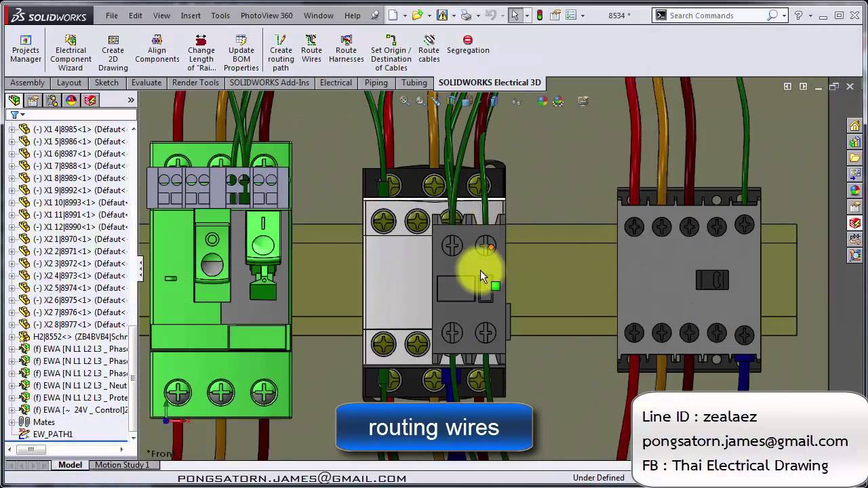868x488 pixels.
Task: Expand the hidden manager tabs chevron
Action: pos(131,100)
